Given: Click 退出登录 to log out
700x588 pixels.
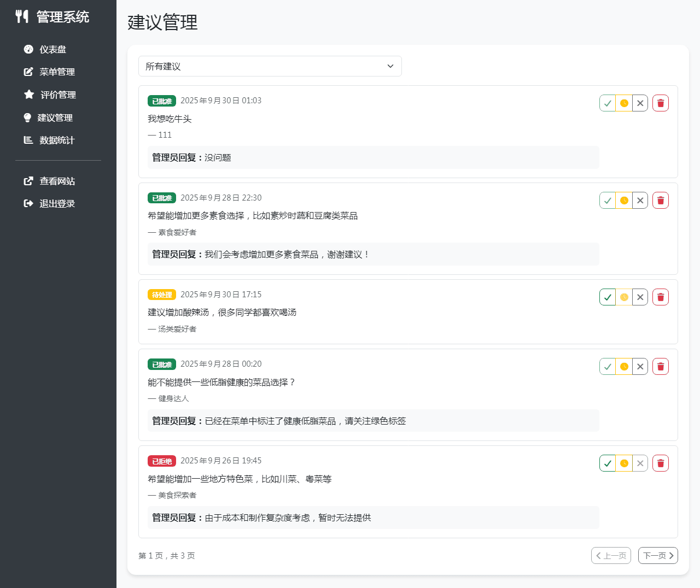Looking at the screenshot, I should [57, 203].
